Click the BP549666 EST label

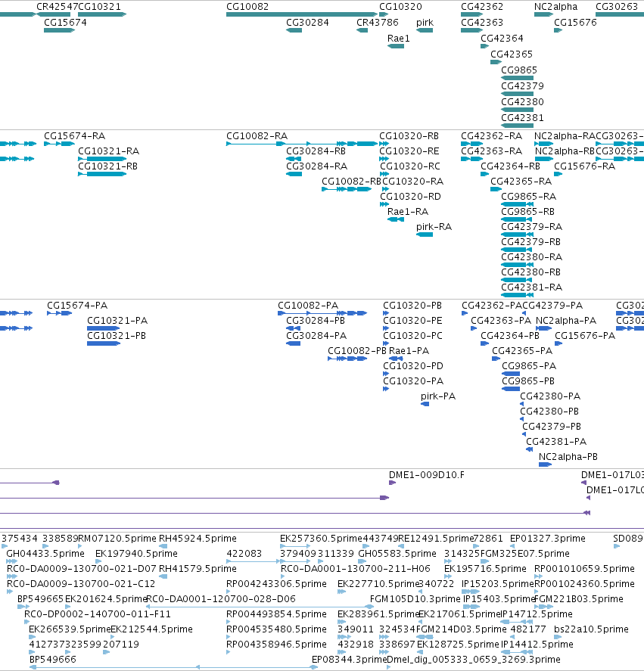(53, 660)
